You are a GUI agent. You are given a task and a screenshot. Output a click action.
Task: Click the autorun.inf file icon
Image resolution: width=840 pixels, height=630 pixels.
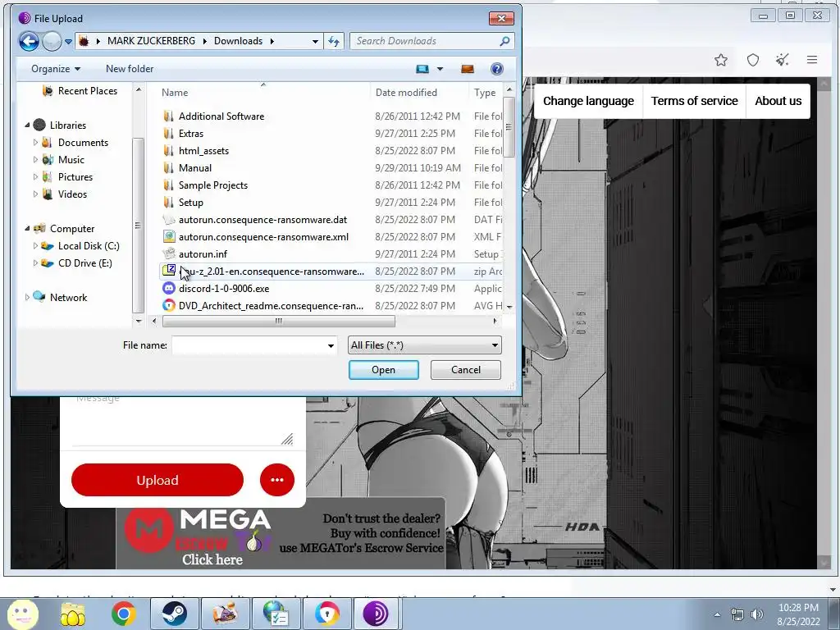(169, 254)
